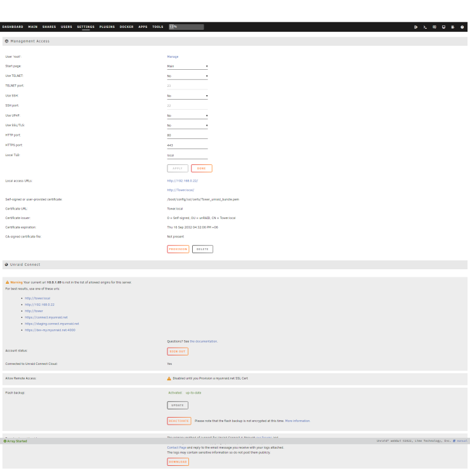
Task: Open the Use SSL/TLS dropdown
Action: (187, 126)
